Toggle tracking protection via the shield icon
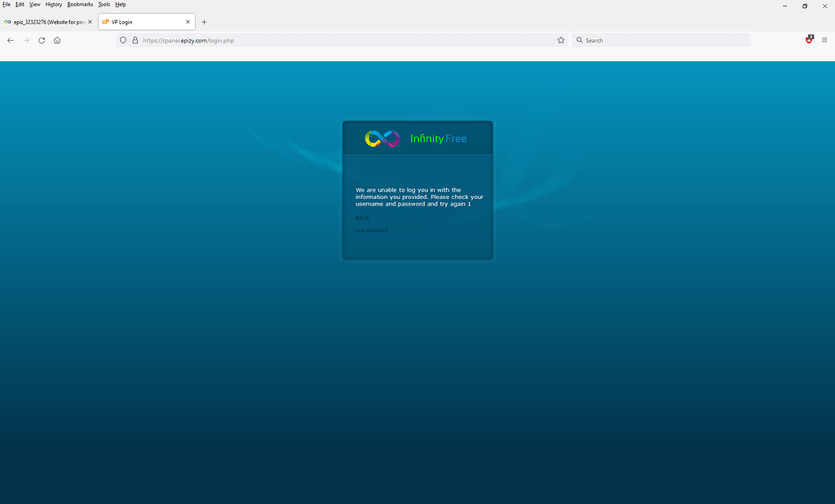 122,39
